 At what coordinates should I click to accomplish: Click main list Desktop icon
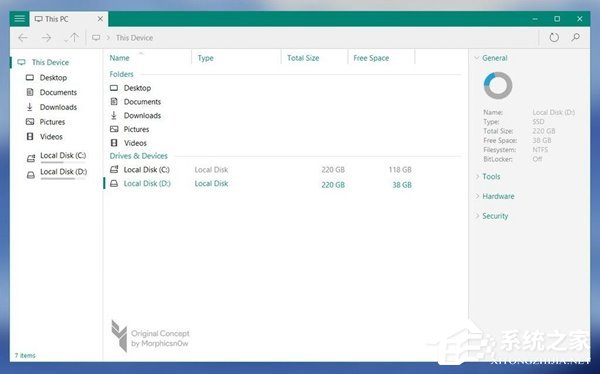tap(114, 88)
